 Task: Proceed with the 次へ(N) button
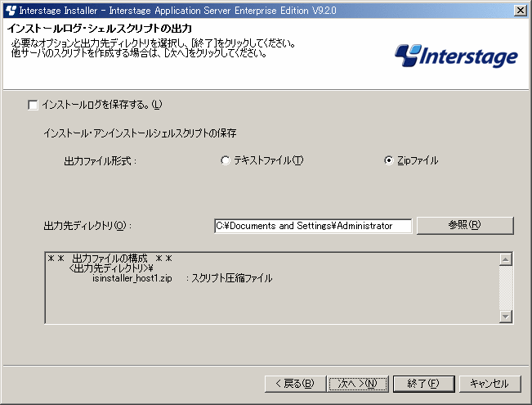point(358,384)
